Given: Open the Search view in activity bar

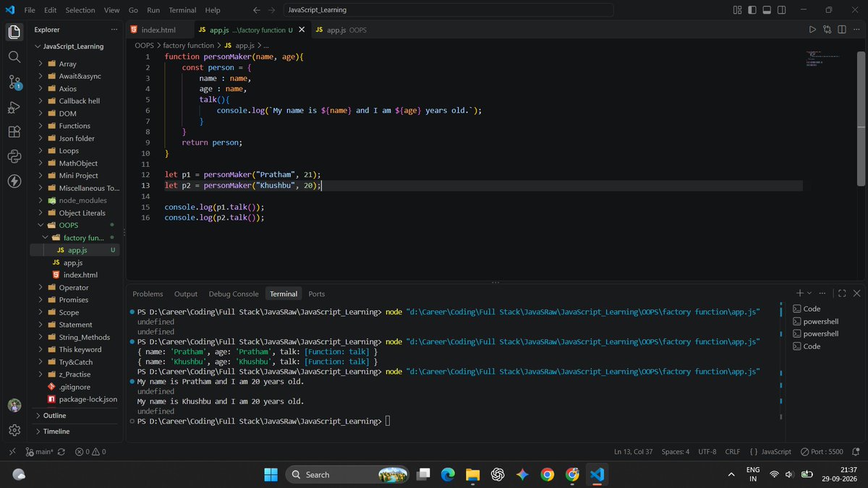Looking at the screenshot, I should tap(14, 56).
